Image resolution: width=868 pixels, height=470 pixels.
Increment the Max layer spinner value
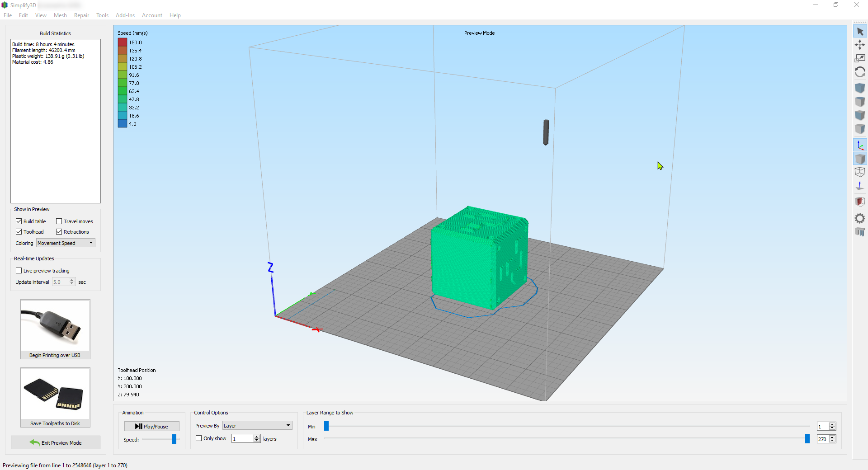pyautogui.click(x=832, y=437)
